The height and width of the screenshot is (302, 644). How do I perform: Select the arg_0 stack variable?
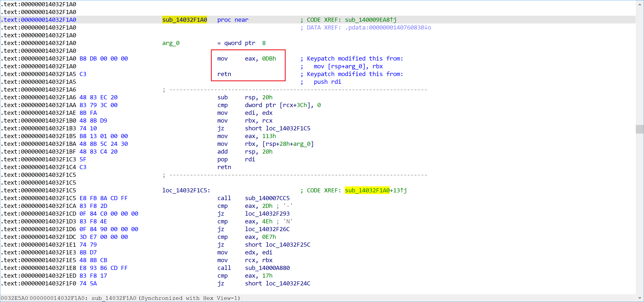point(171,43)
